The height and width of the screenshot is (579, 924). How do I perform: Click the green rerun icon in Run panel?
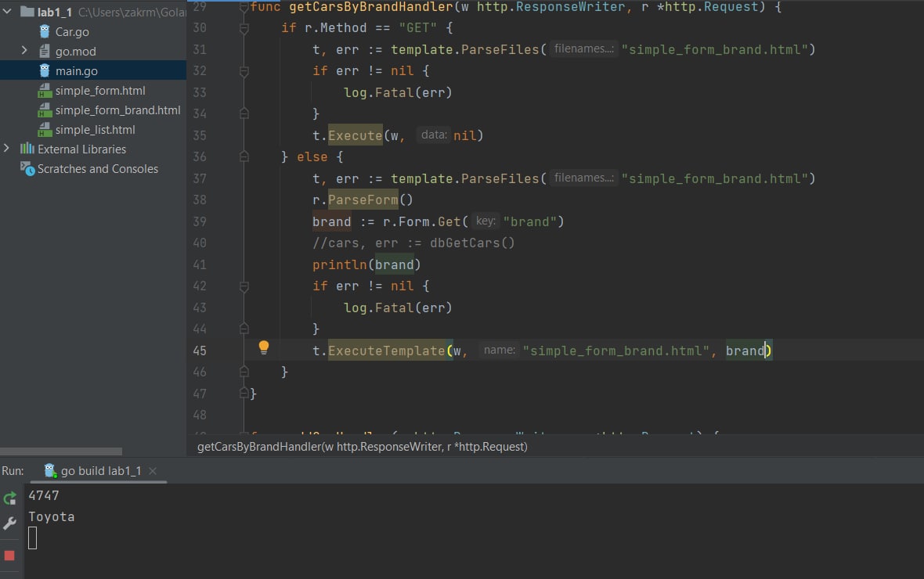[9, 499]
